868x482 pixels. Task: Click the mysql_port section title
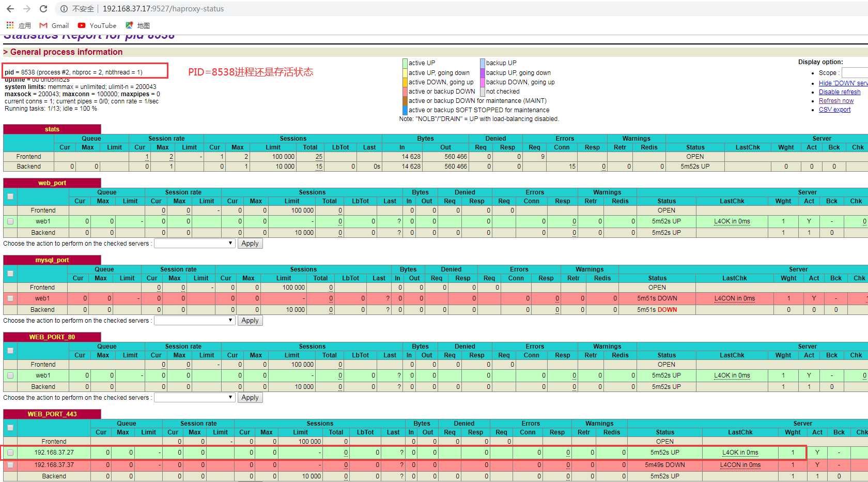[52, 260]
